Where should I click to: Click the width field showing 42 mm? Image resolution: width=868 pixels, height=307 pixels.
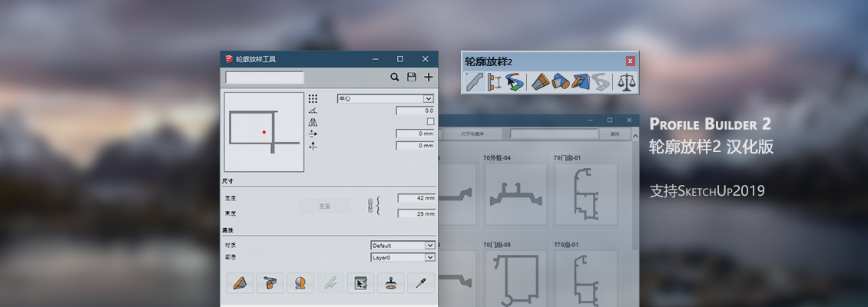point(417,198)
